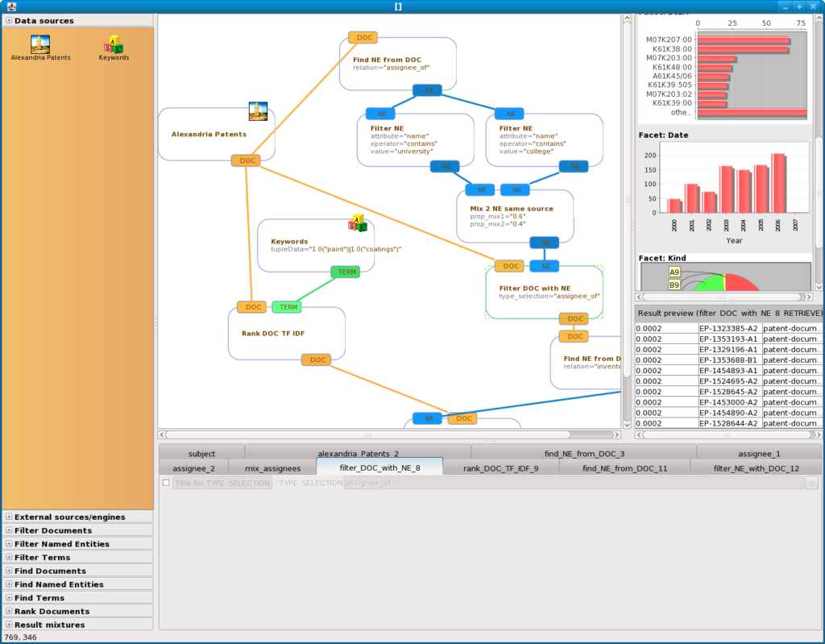
Task: Click the NE output port of Mix 2 NE node
Action: [x=545, y=243]
